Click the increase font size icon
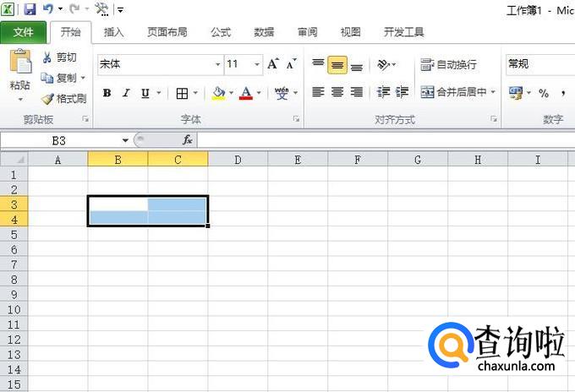 click(272, 64)
